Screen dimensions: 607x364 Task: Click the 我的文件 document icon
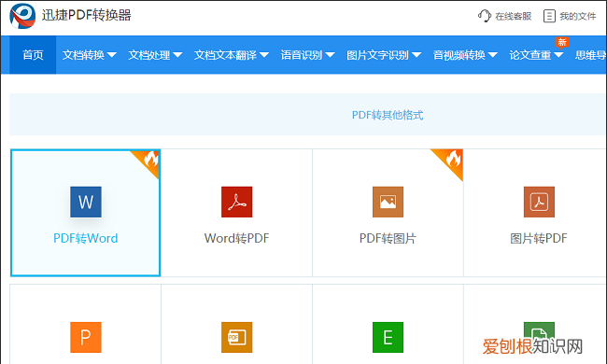549,16
